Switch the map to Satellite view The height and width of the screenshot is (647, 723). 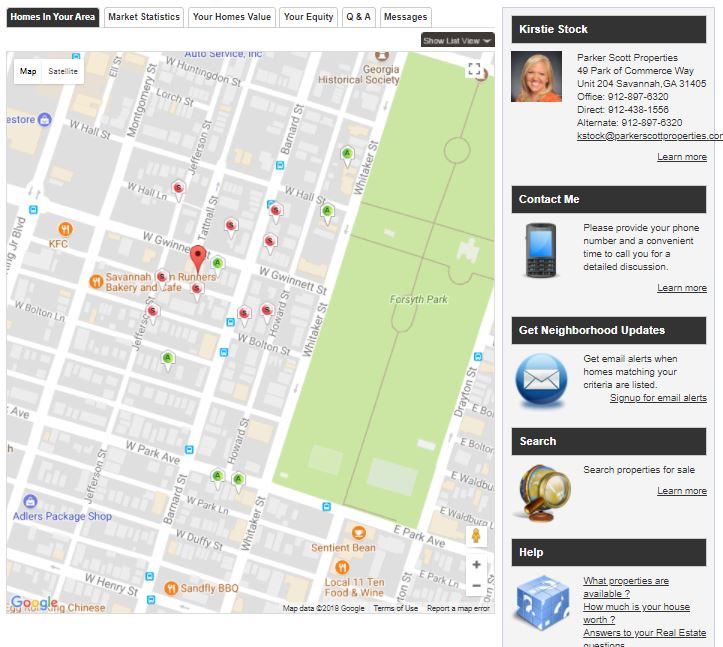pyautogui.click(x=63, y=71)
